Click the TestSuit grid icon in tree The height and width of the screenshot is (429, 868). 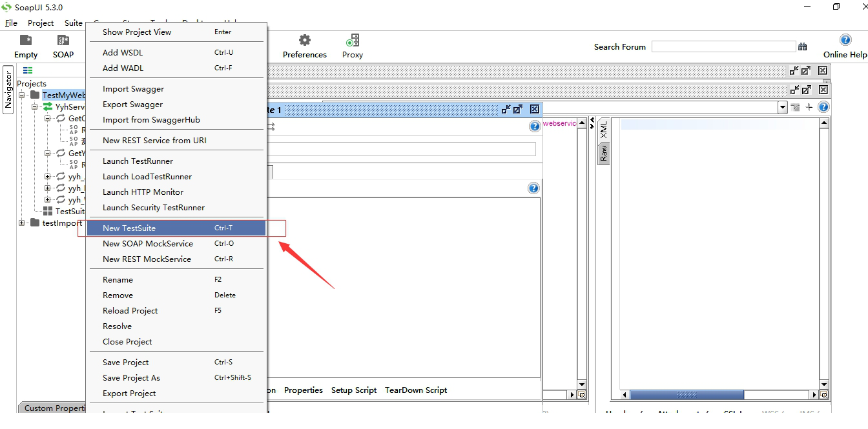48,211
